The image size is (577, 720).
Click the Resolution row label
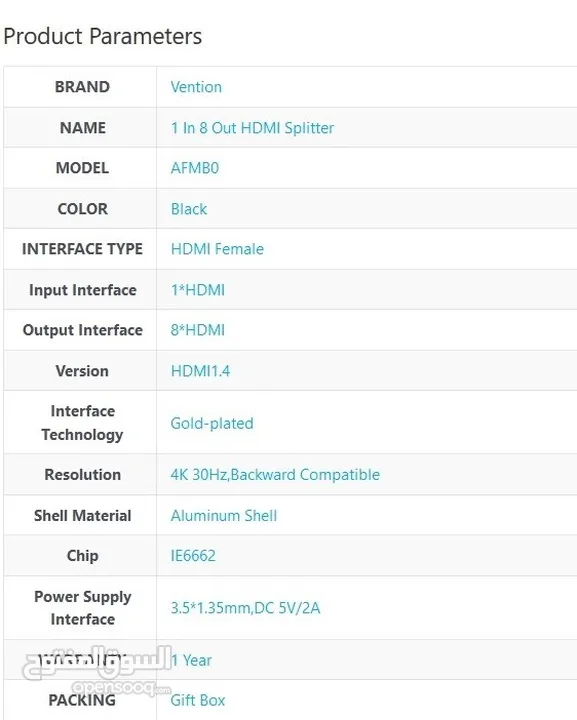83,475
